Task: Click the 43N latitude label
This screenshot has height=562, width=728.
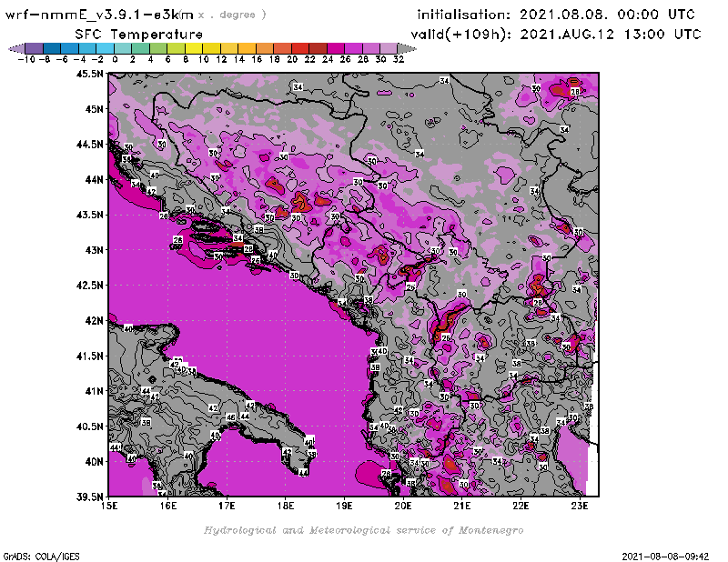Action: pos(94,250)
